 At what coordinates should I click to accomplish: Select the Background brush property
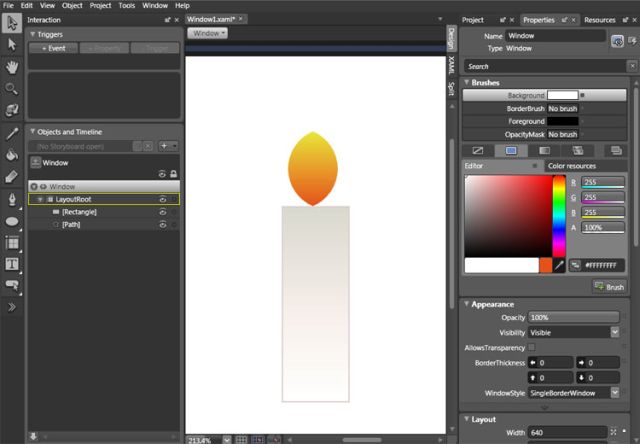click(544, 95)
